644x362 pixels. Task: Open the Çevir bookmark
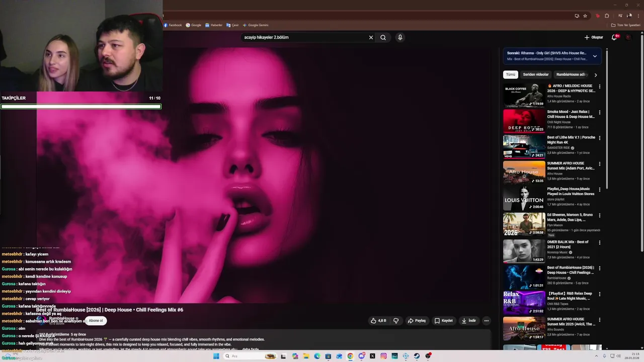232,25
